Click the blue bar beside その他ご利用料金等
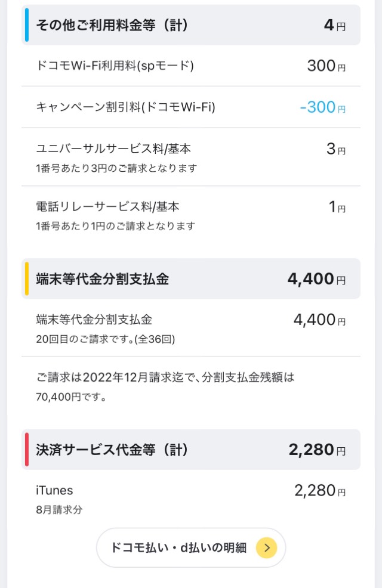Image resolution: width=382 pixels, height=588 pixels. [x=27, y=25]
